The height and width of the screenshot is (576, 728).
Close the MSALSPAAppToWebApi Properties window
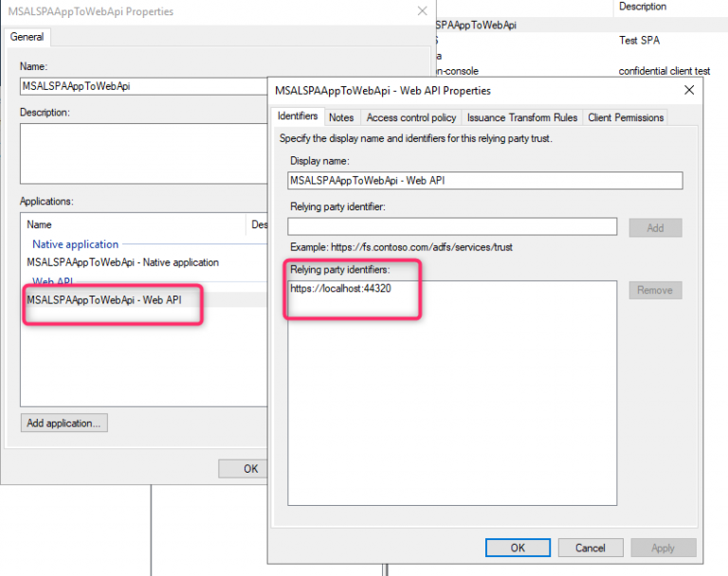click(422, 11)
